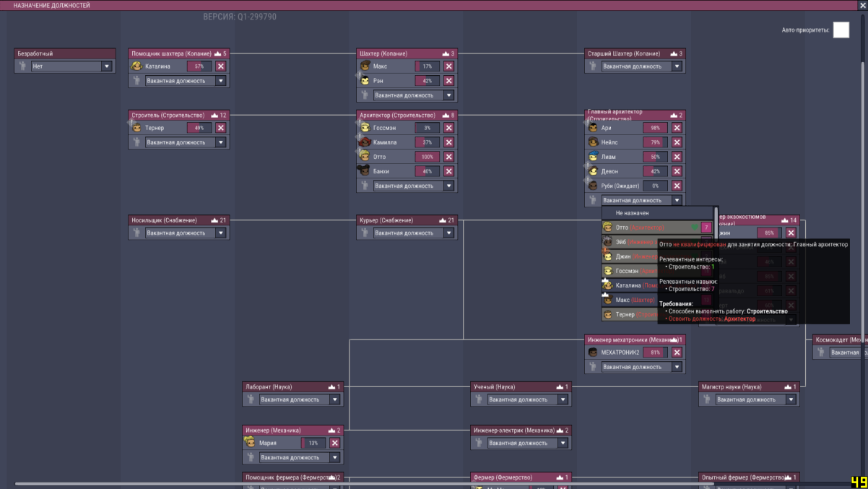
Task: Click Отто's 100% mastery bar
Action: [x=428, y=157]
